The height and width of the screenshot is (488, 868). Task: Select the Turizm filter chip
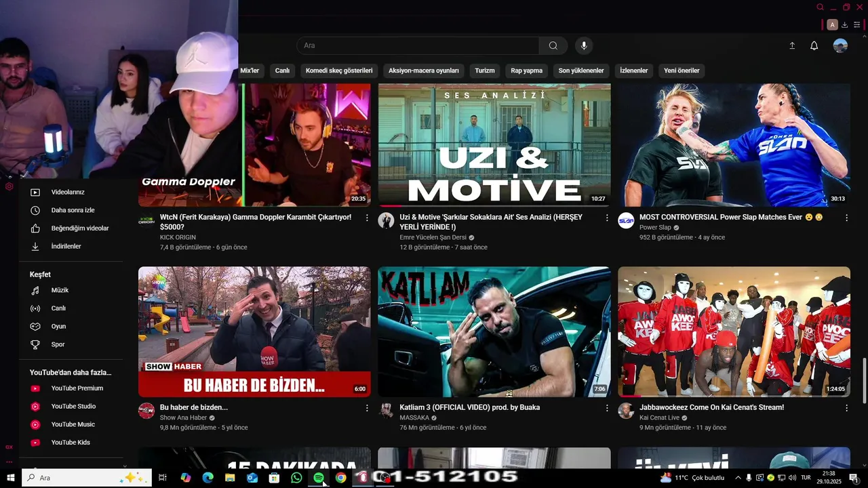[x=485, y=70]
